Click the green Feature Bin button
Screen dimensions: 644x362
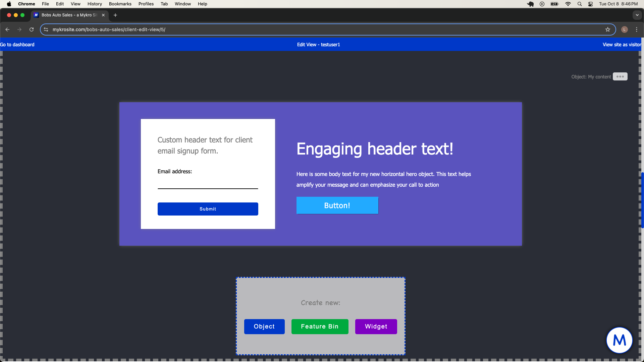tap(320, 326)
